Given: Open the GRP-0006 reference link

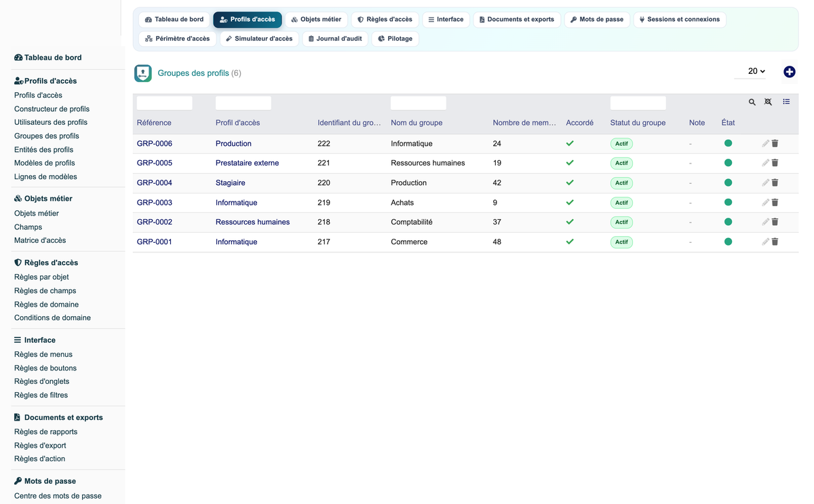Looking at the screenshot, I should [x=155, y=144].
